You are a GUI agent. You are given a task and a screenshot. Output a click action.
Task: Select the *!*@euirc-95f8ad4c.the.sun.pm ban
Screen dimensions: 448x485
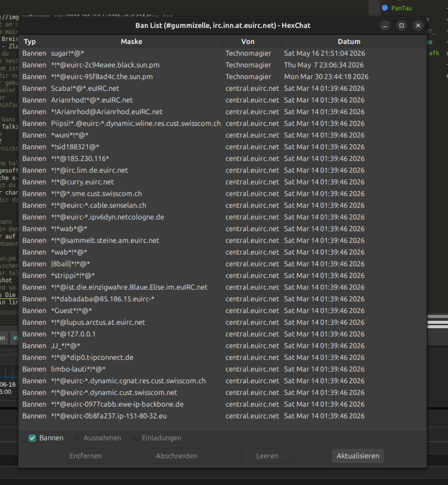click(102, 77)
